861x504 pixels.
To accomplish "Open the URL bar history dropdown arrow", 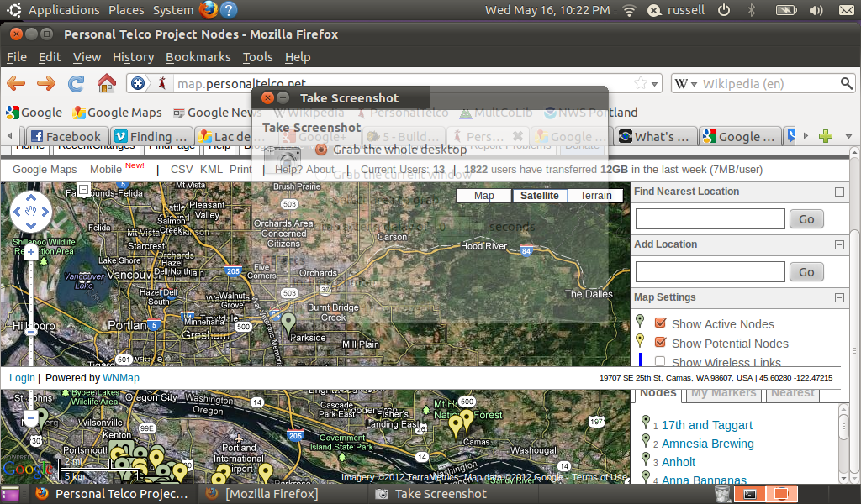I will [654, 84].
